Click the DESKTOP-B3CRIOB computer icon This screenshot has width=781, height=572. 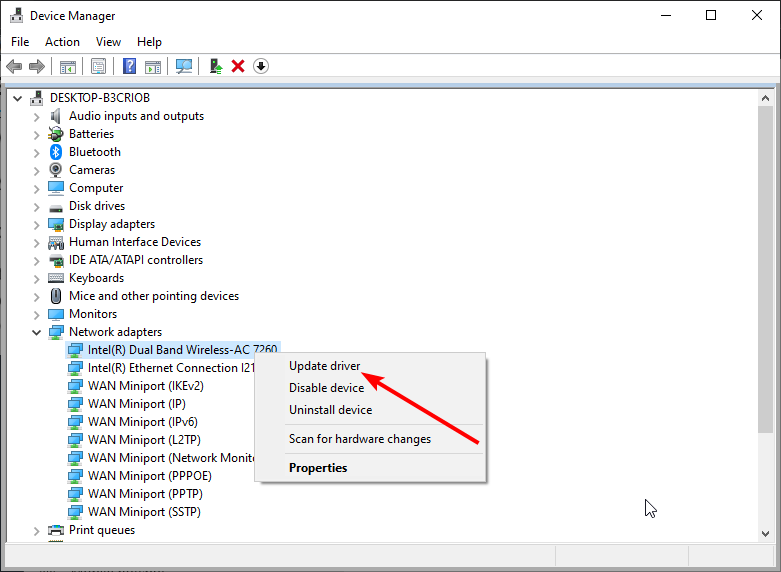click(37, 98)
